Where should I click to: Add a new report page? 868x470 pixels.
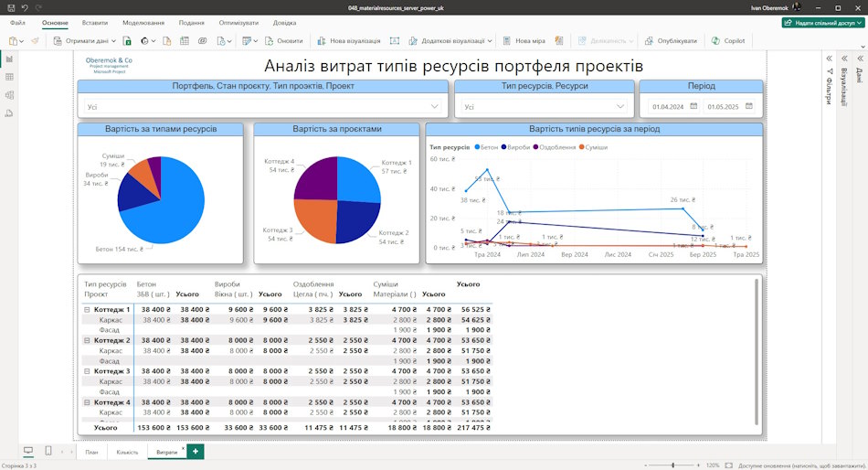tap(196, 452)
